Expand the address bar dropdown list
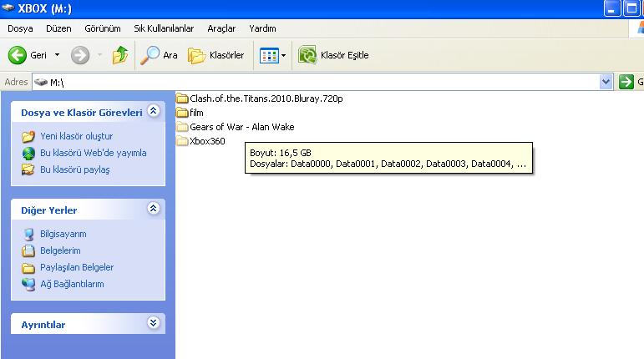The width and height of the screenshot is (644, 359). (x=606, y=82)
